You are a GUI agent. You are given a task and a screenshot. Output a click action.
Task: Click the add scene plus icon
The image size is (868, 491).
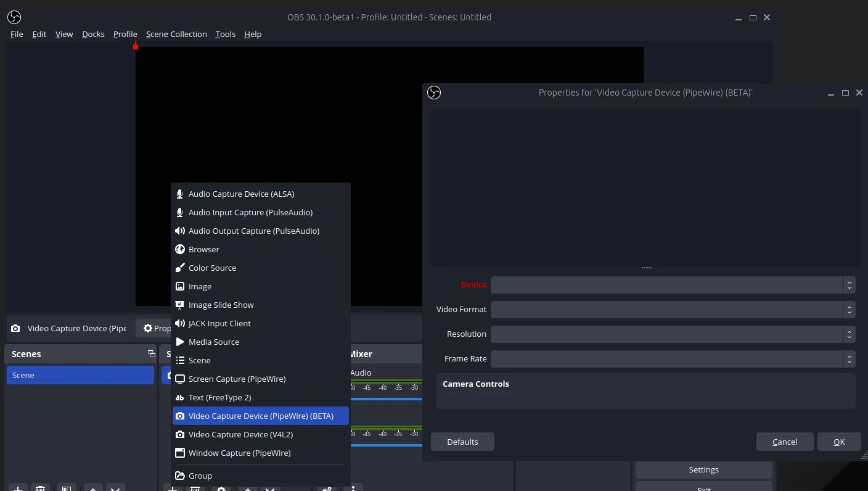pyautogui.click(x=18, y=488)
